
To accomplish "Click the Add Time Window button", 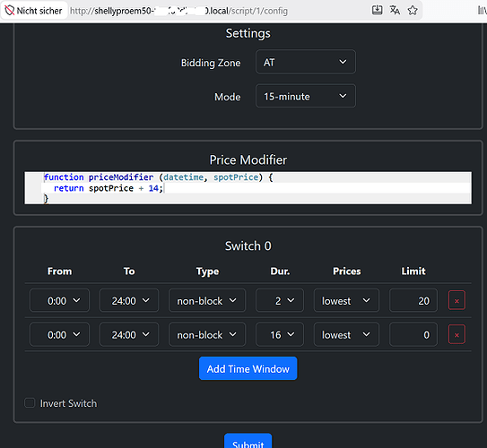I will pyautogui.click(x=248, y=368).
